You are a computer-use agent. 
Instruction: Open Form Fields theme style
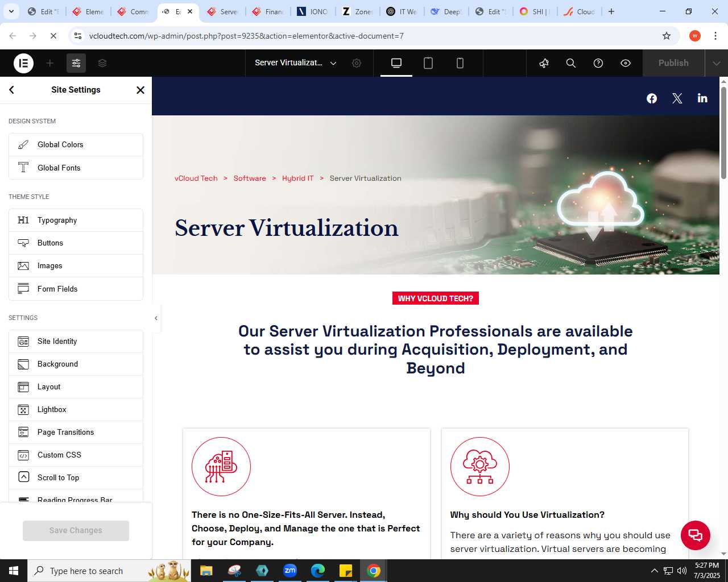click(x=76, y=289)
